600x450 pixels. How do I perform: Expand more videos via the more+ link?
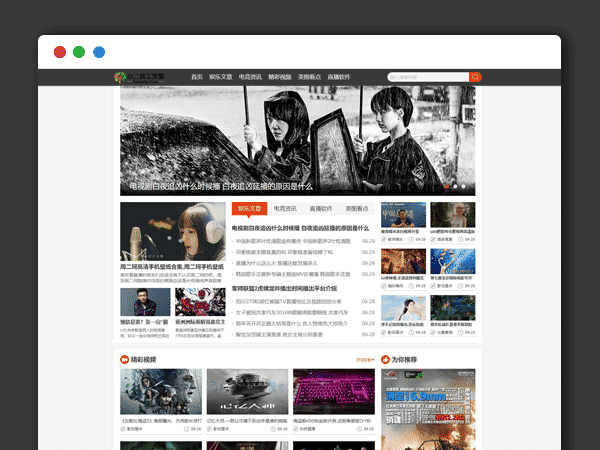click(364, 359)
